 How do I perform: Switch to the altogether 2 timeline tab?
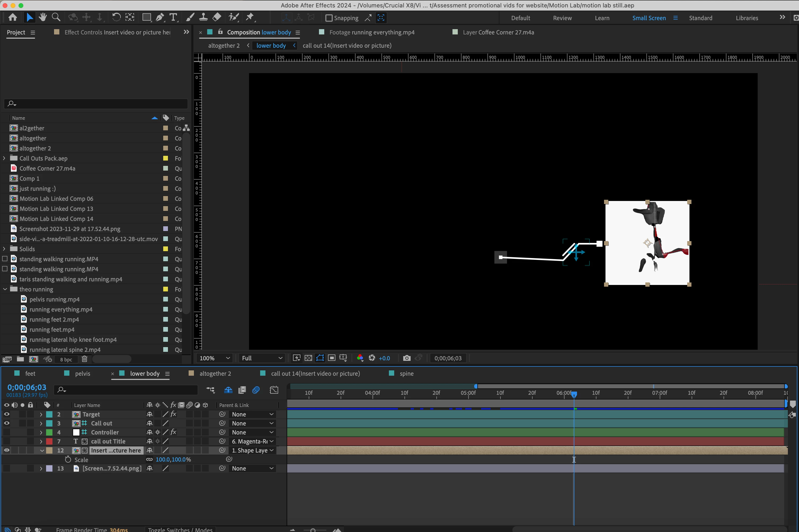(x=215, y=374)
